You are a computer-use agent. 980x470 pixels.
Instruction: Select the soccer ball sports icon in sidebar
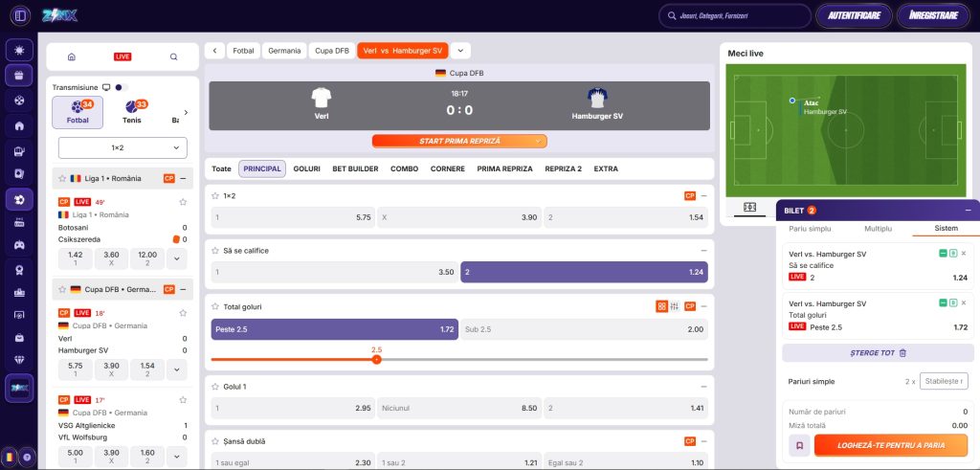click(19, 200)
